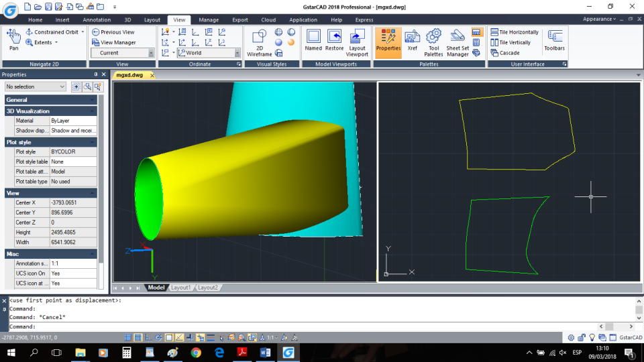Viewport: 644px width, 362px height.
Task: Toggle snap mode in status bar
Action: pos(128,337)
